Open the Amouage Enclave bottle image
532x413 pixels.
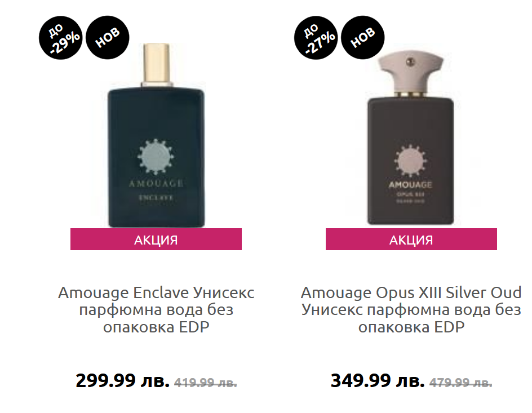click(x=156, y=135)
